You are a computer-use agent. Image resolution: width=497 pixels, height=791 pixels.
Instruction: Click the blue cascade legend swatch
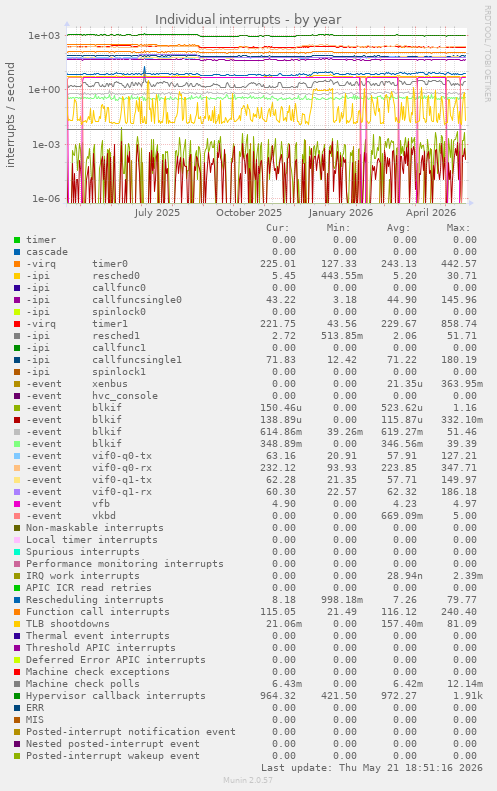(17, 252)
